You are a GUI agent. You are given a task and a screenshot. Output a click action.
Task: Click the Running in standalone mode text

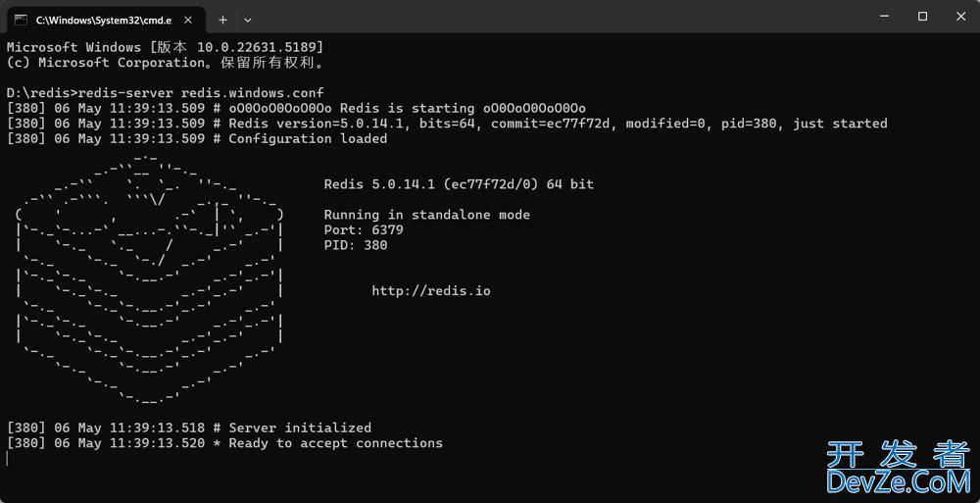point(427,215)
